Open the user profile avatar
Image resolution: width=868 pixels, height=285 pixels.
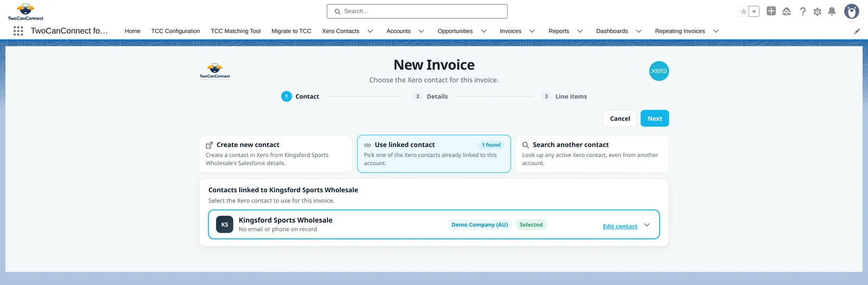[x=852, y=11]
